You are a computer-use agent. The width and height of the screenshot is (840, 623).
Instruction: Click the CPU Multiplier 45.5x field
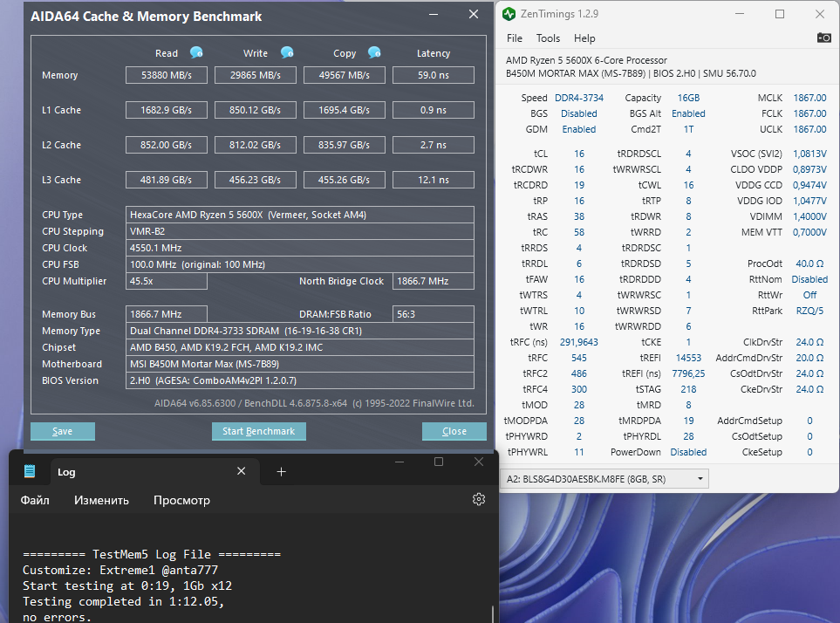(x=167, y=281)
